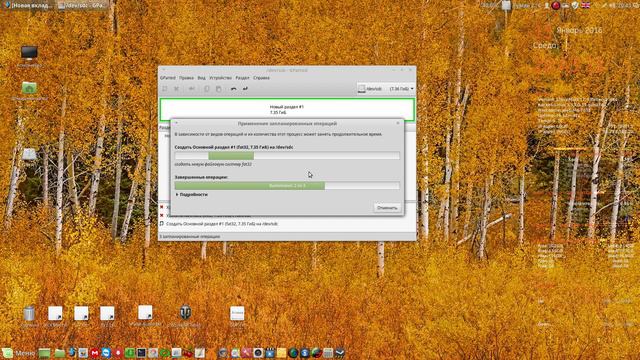Click the Resize/Move toolbar icon
This screenshot has width=640, height=360.
tap(191, 89)
